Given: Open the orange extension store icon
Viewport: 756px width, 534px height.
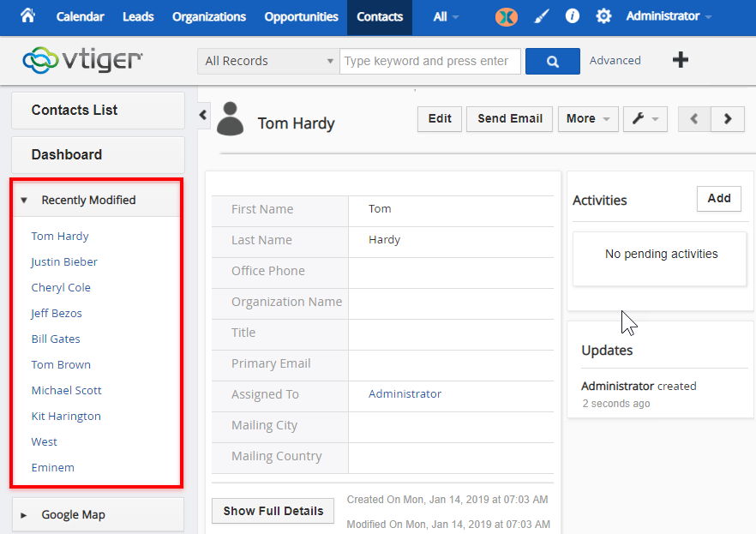Looking at the screenshot, I should point(507,17).
